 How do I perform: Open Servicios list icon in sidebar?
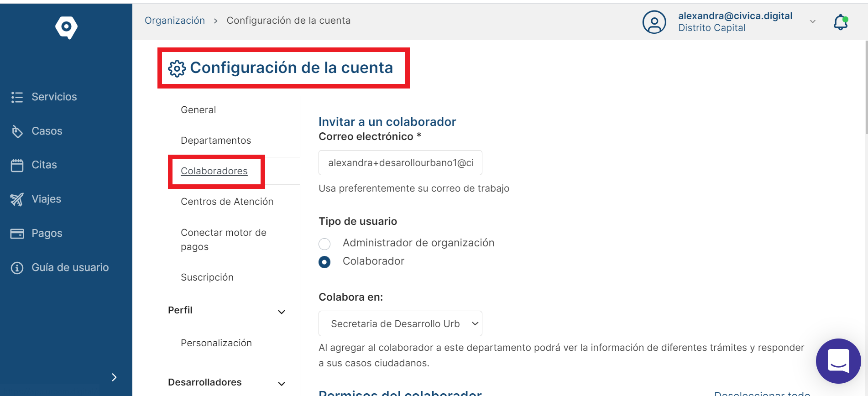coord(17,97)
